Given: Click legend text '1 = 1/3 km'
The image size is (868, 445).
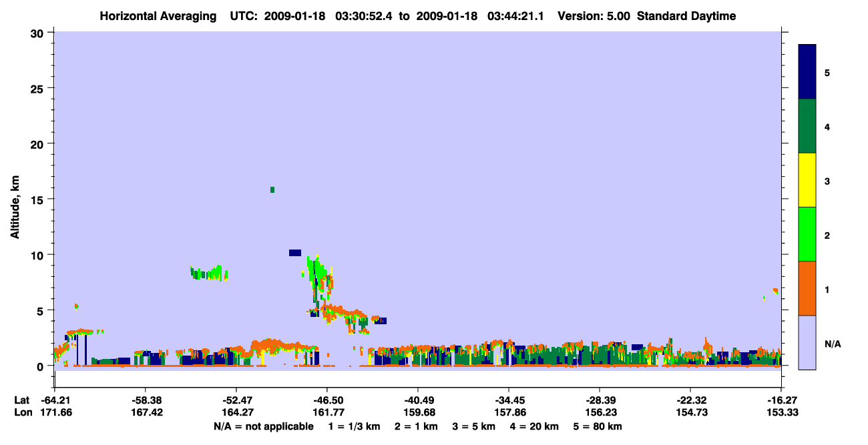Looking at the screenshot, I should coord(355,426).
